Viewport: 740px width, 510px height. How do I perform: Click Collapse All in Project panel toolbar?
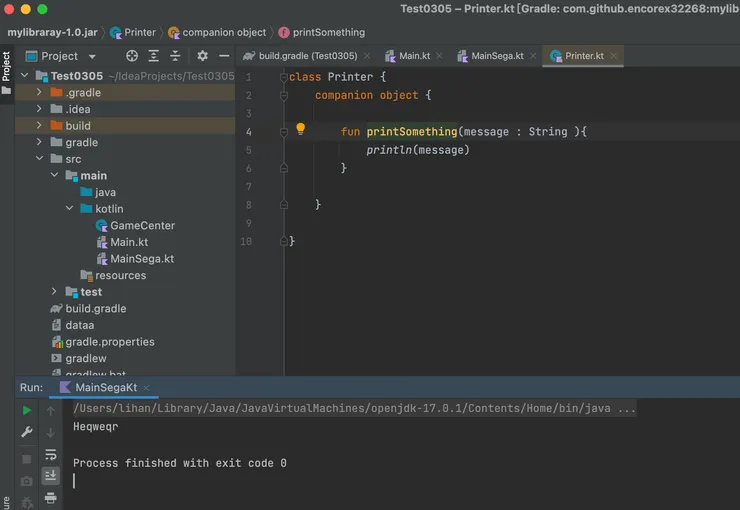(176, 56)
